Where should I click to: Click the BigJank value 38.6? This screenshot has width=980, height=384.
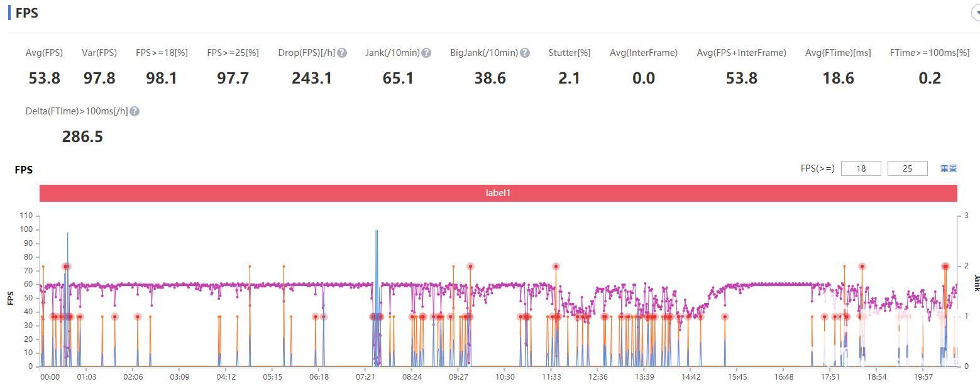pyautogui.click(x=490, y=79)
